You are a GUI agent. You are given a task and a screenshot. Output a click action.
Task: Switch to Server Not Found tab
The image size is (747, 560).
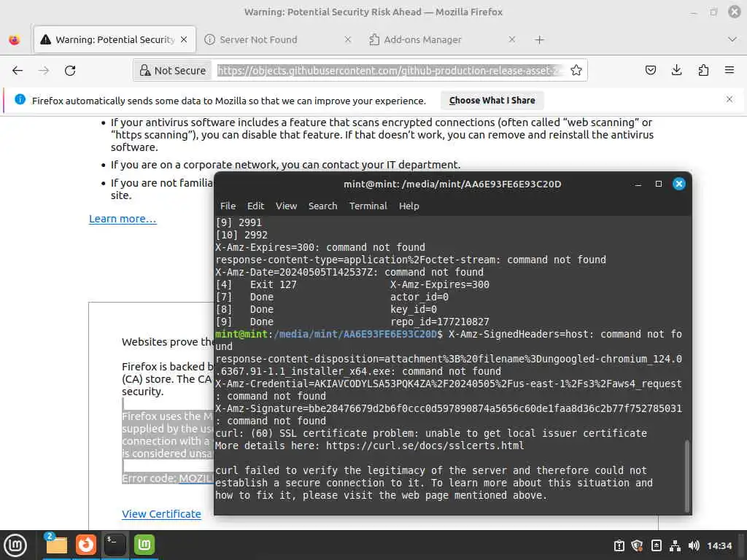click(278, 39)
